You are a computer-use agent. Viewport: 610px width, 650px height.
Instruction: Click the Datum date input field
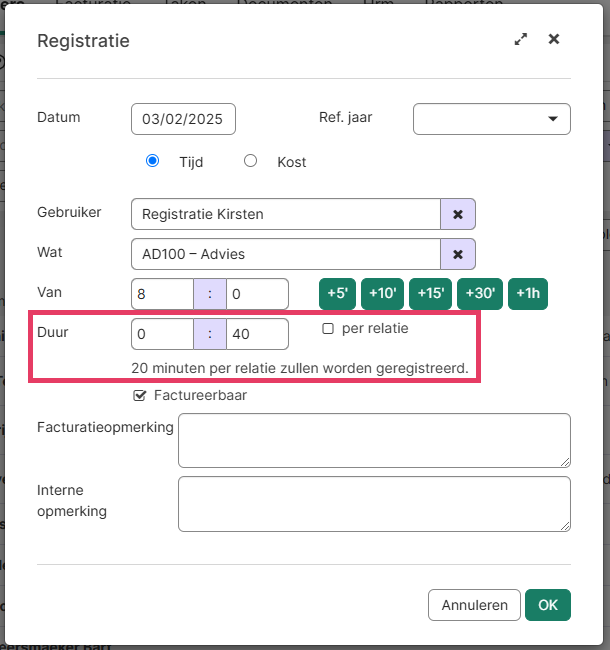point(183,119)
